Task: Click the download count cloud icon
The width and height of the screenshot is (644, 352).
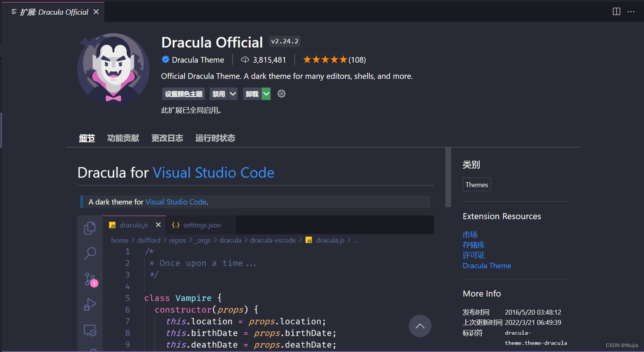Action: pyautogui.click(x=245, y=60)
